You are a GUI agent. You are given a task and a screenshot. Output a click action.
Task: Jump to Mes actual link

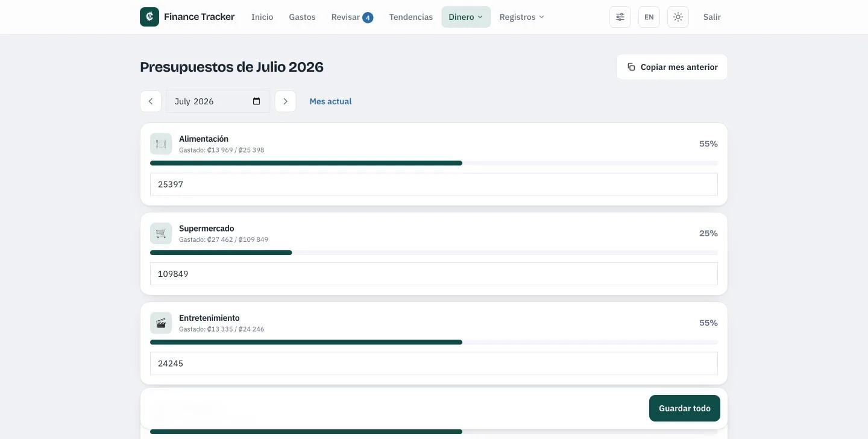[330, 101]
